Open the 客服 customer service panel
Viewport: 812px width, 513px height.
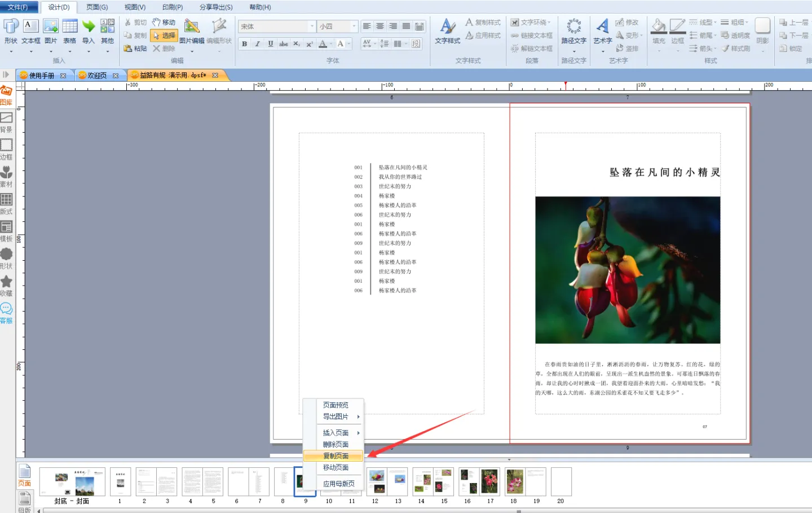pyautogui.click(x=6, y=313)
